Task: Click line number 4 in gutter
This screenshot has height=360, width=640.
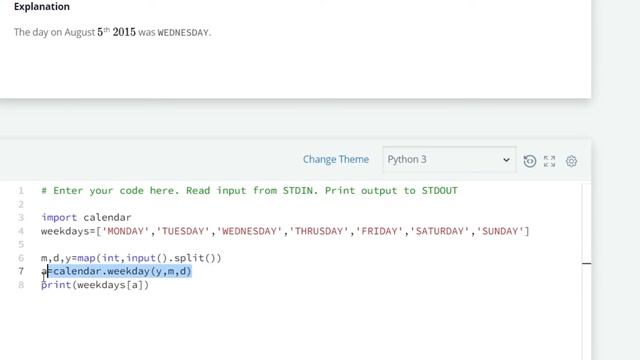Action: (21, 231)
